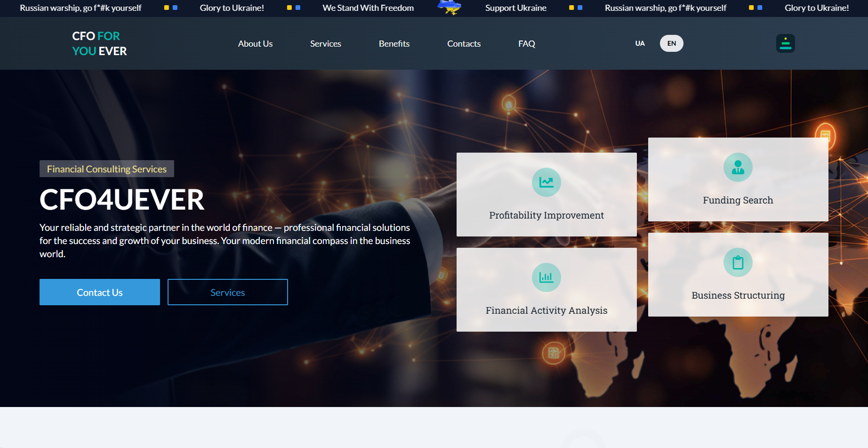Switch language to UA
The height and width of the screenshot is (448, 868).
(x=640, y=43)
